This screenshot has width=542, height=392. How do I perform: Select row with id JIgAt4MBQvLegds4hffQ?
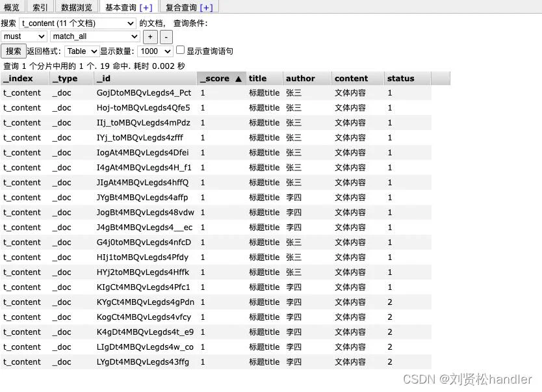point(216,183)
